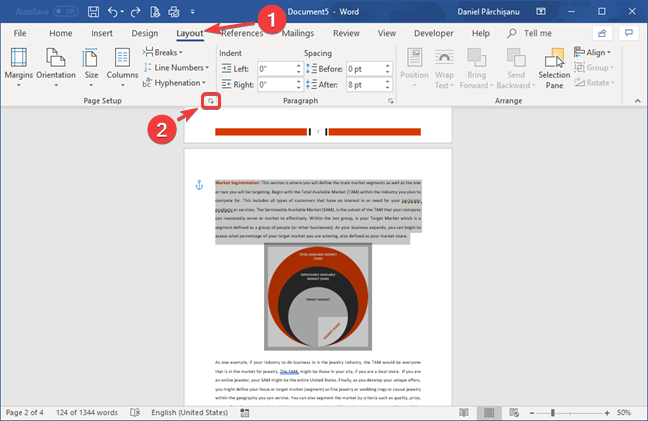
Task: Open the Rotate dropdown
Action: tap(594, 83)
